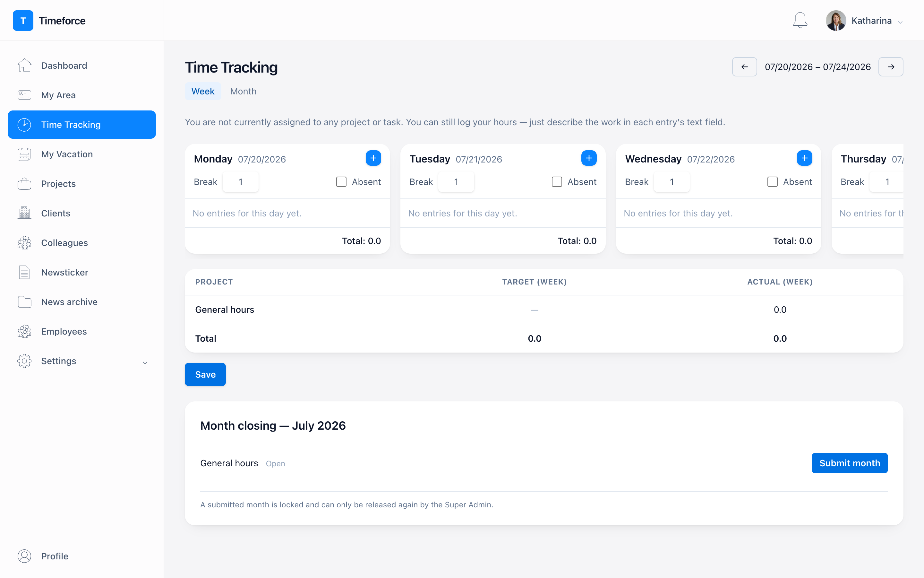Screen dimensions: 924x578
Task: Add an entry for Monday
Action: (x=373, y=158)
